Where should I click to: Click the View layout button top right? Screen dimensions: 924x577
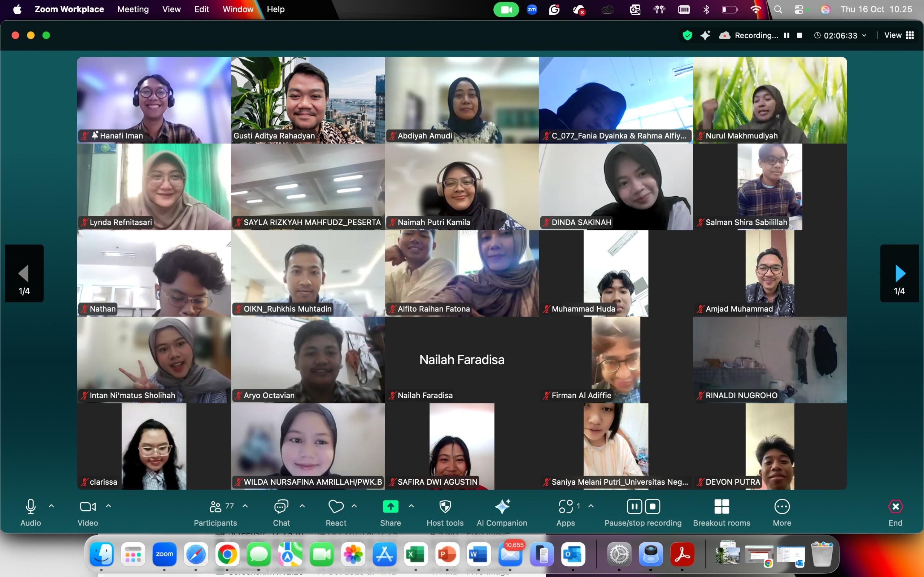click(x=899, y=35)
